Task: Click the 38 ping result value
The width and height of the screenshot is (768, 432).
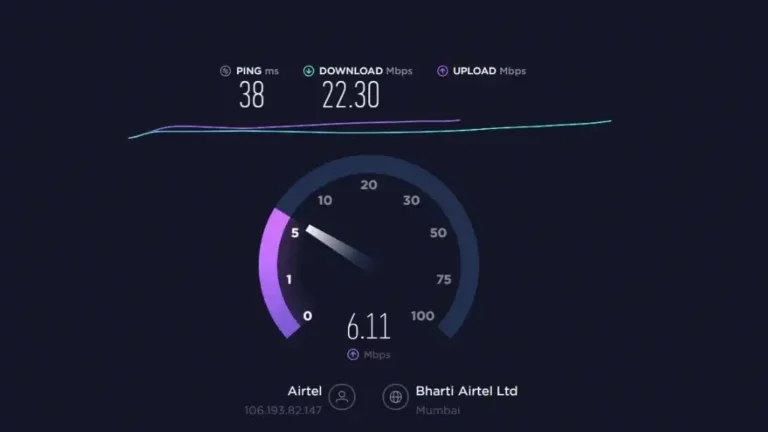Action: 252,95
